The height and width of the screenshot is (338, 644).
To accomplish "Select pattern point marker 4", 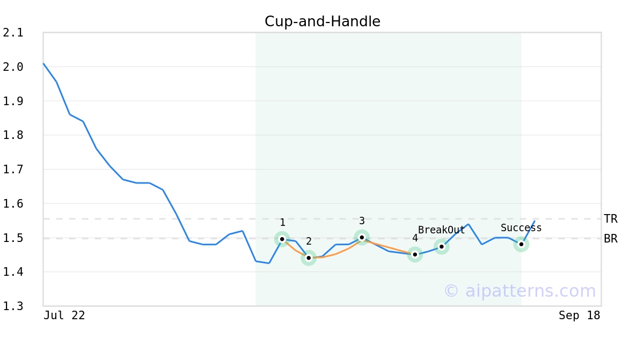I will click(415, 254).
